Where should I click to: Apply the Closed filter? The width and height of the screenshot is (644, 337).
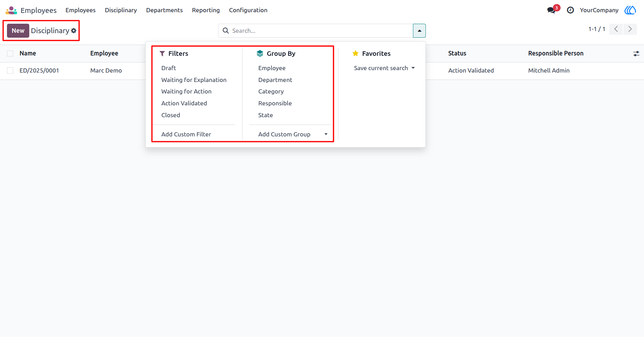[171, 115]
